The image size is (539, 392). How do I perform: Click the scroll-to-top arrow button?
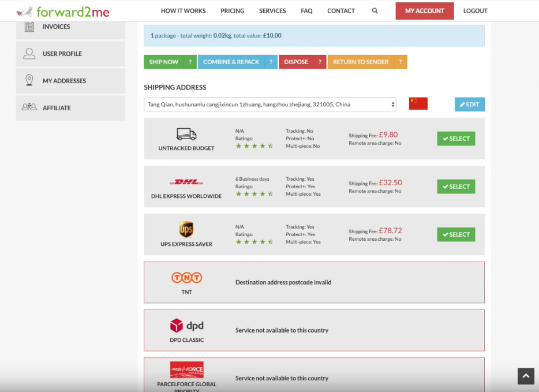(x=526, y=376)
